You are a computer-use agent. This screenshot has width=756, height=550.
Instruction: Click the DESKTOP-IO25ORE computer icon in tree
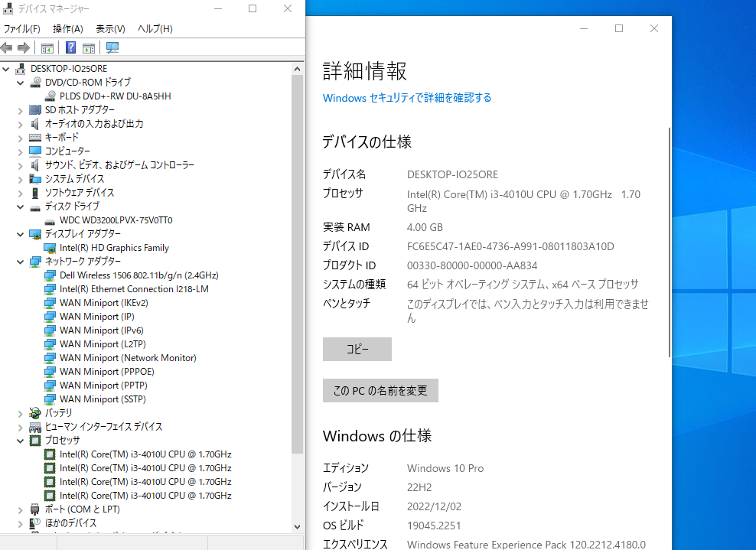(20, 69)
